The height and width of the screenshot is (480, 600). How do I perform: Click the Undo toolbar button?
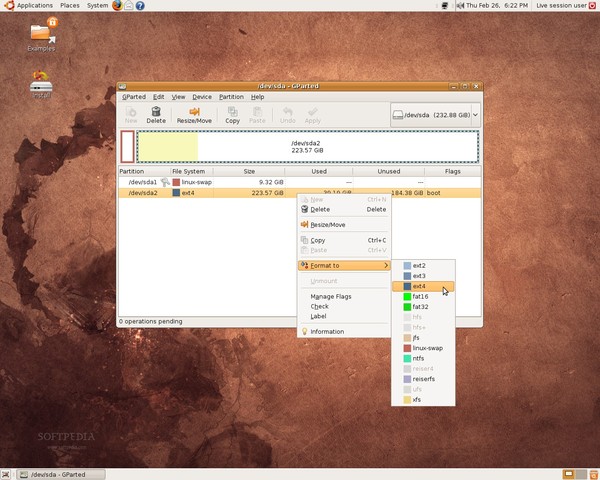(x=287, y=115)
